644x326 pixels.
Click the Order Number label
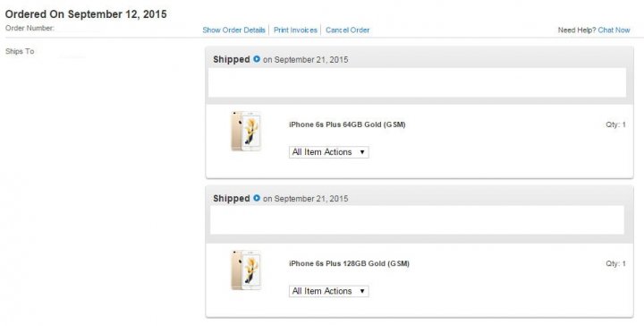(x=30, y=28)
